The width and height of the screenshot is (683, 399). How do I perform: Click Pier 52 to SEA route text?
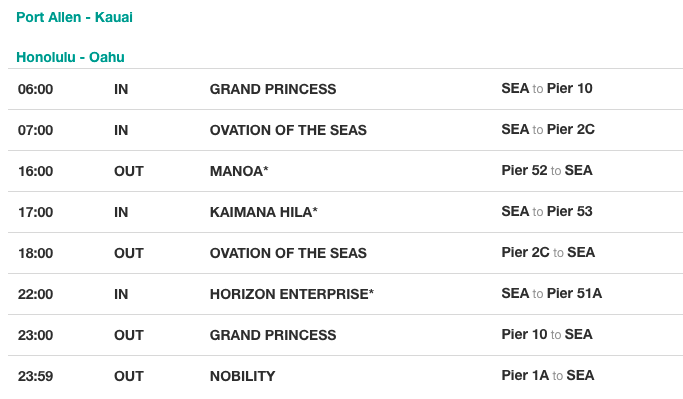coord(547,170)
